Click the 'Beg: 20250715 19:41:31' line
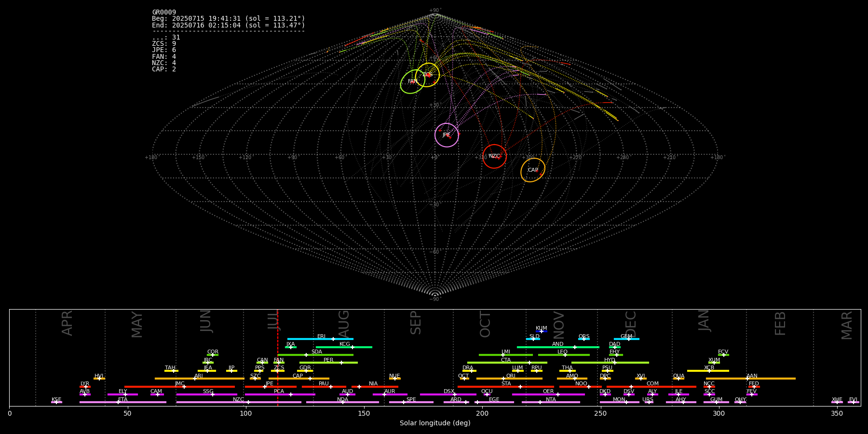The image size is (868, 434). [x=229, y=19]
